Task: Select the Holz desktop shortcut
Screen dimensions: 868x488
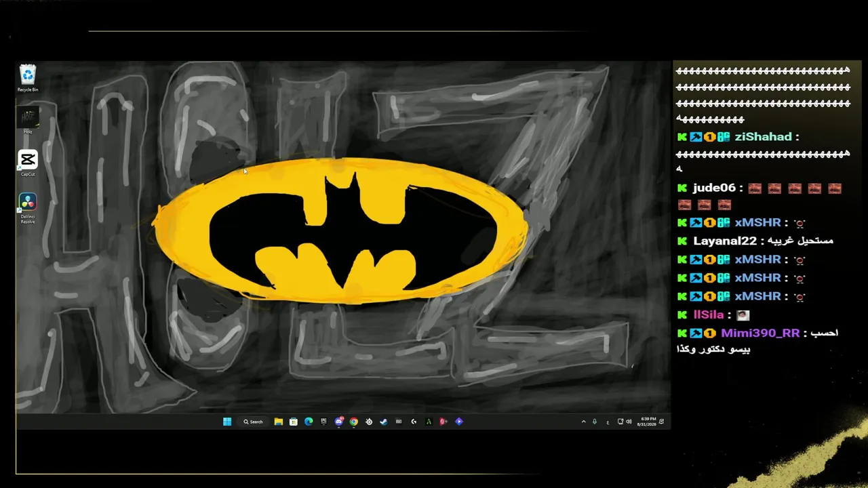Action: click(x=28, y=121)
